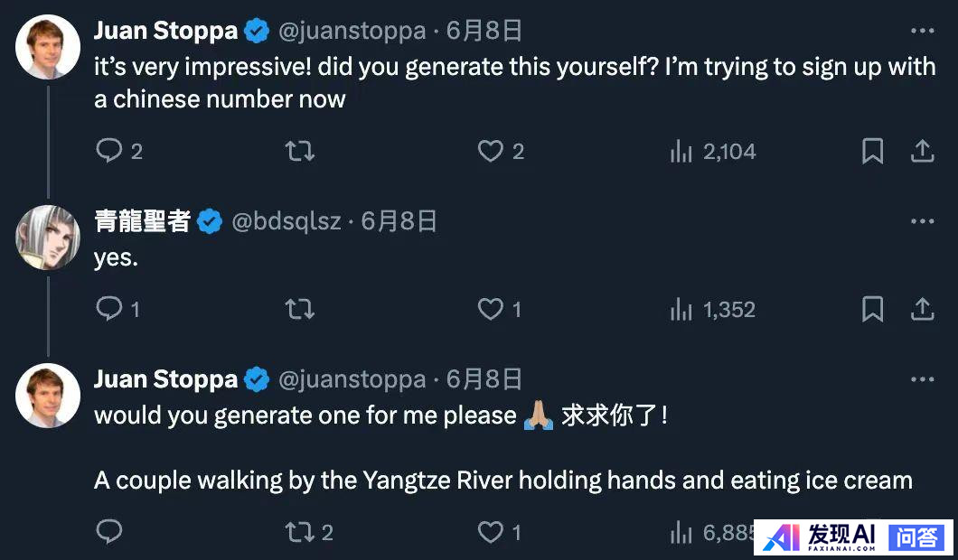
Task: Share the 'yes.' tweet
Action: click(x=922, y=310)
